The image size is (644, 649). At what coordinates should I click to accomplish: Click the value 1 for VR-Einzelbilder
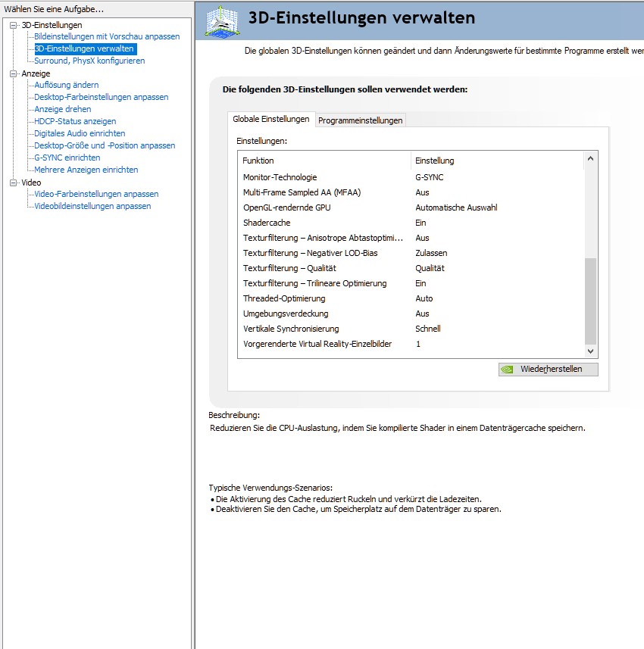(418, 344)
